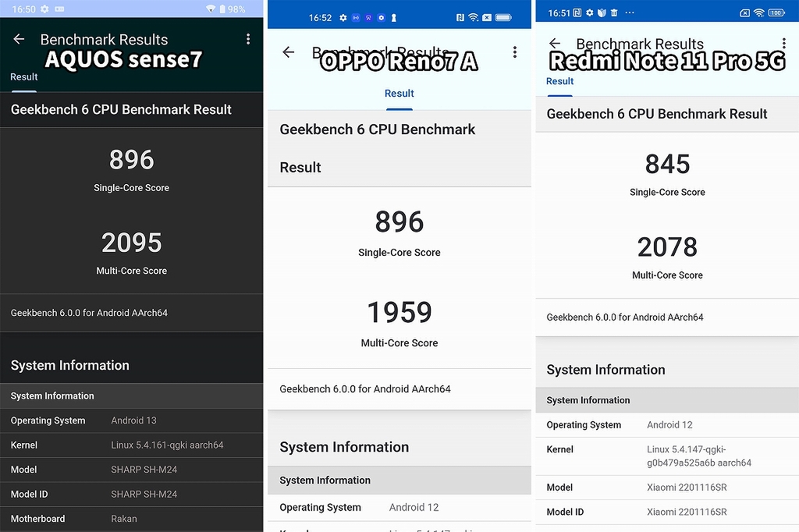Open three-dot menu on OPPO Reno7 A screen

(x=515, y=51)
